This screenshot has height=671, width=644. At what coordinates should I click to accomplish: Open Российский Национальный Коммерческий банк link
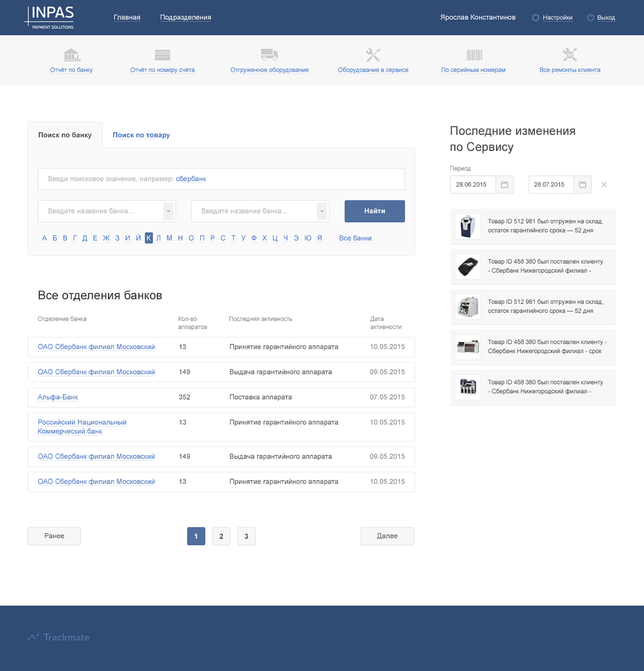pos(82,427)
